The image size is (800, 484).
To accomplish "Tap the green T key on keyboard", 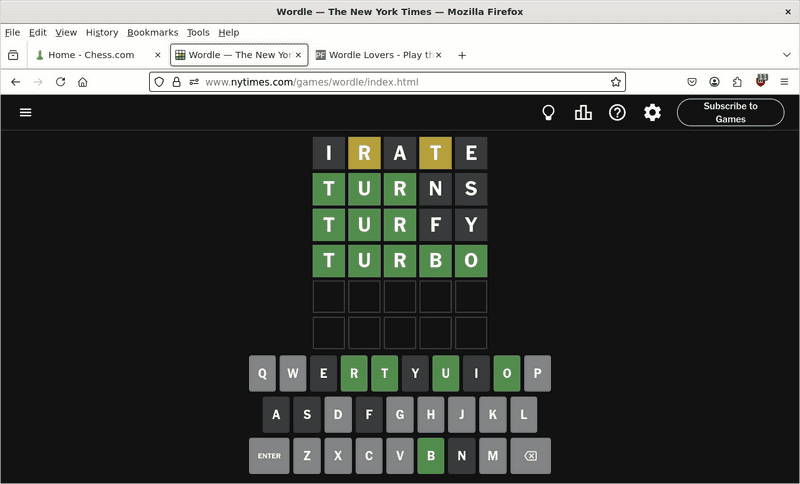I will click(385, 373).
